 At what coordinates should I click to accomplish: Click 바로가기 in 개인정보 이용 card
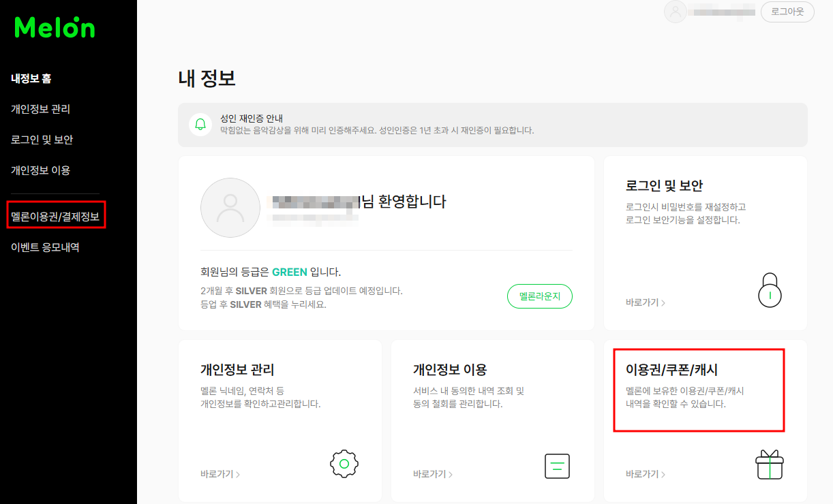(433, 474)
